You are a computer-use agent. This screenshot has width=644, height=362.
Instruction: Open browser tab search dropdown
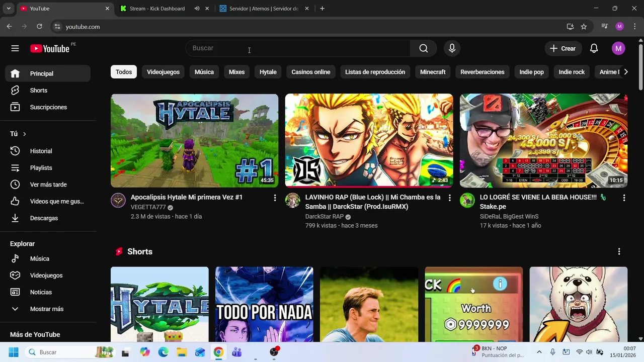8,9
